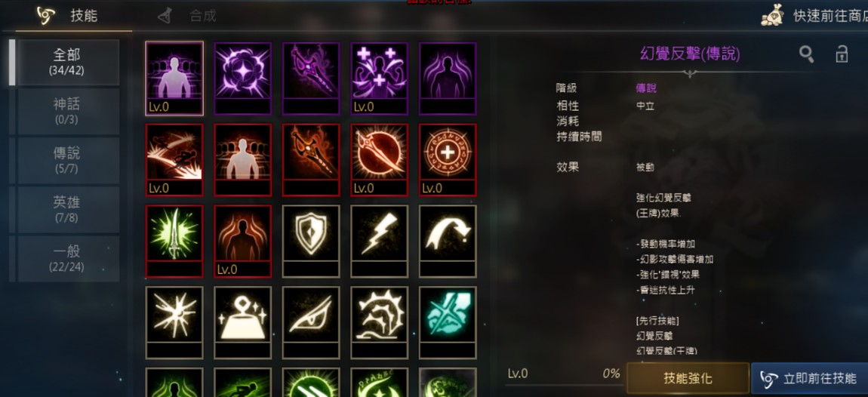
Task: Select the purple starburst flower skill icon
Action: (x=242, y=78)
